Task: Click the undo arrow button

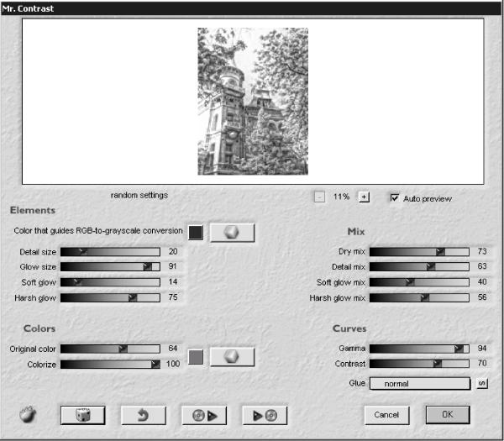Action: point(144,415)
